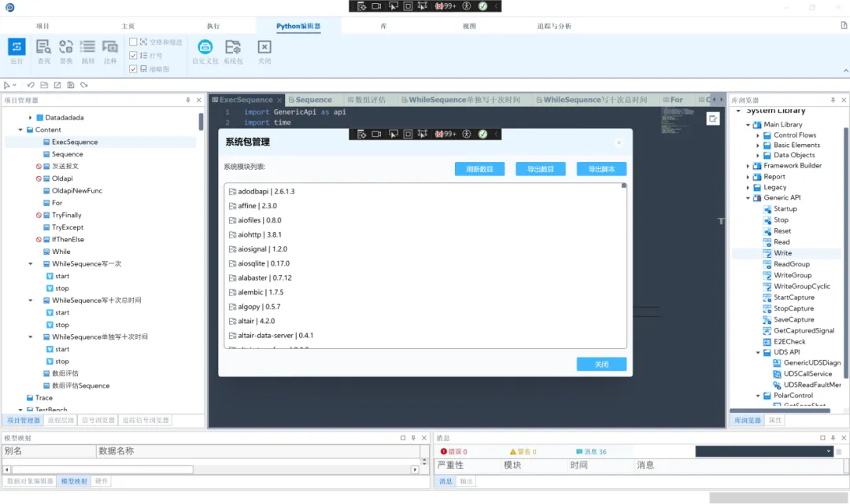Click the open-folder icon in quick toolbar
The width and height of the screenshot is (850, 504).
pos(44,85)
